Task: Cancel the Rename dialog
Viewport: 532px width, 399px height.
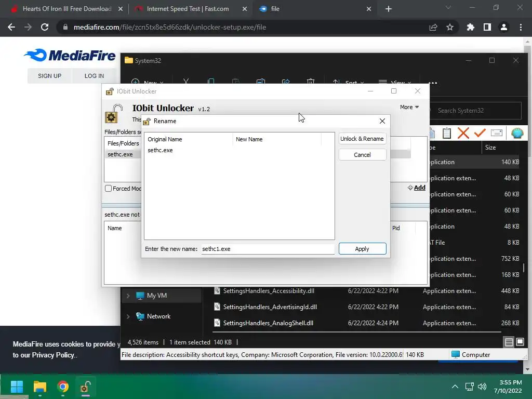Action: pos(362,155)
